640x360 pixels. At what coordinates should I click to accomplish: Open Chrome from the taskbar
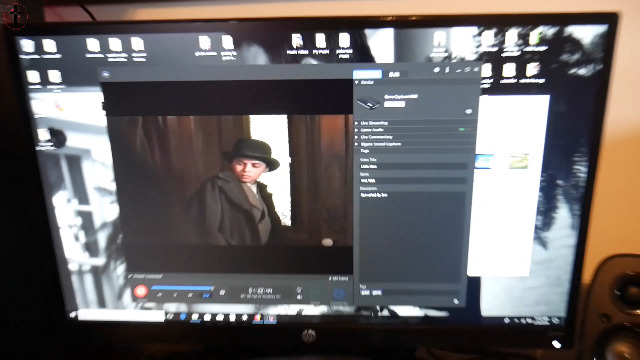click(258, 318)
